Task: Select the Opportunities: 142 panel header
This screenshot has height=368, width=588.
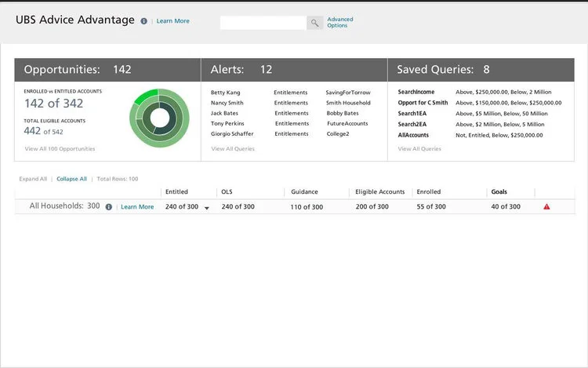Action: pyautogui.click(x=107, y=70)
